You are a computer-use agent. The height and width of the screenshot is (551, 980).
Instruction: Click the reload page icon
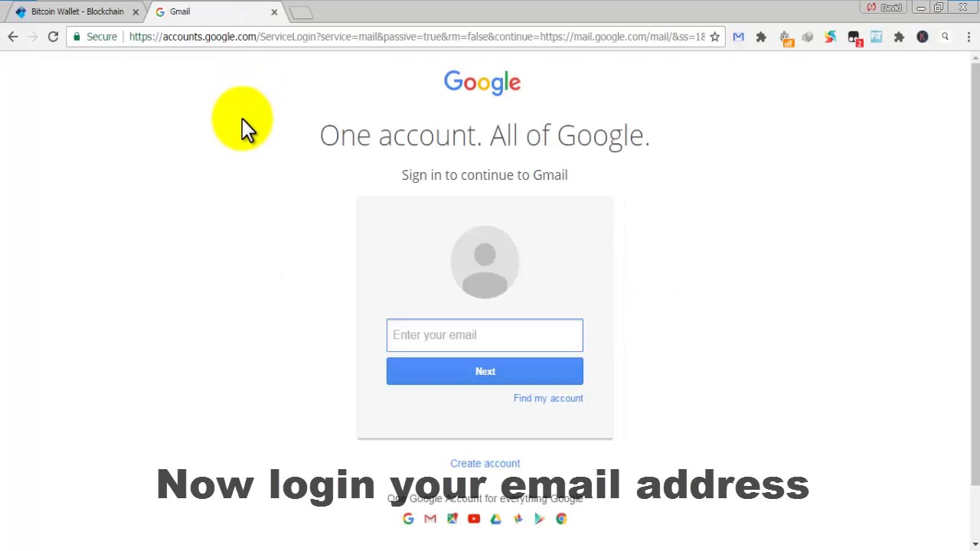53,37
